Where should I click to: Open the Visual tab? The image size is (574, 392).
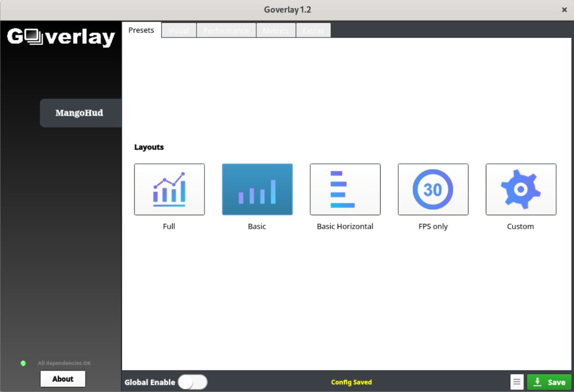click(x=179, y=31)
